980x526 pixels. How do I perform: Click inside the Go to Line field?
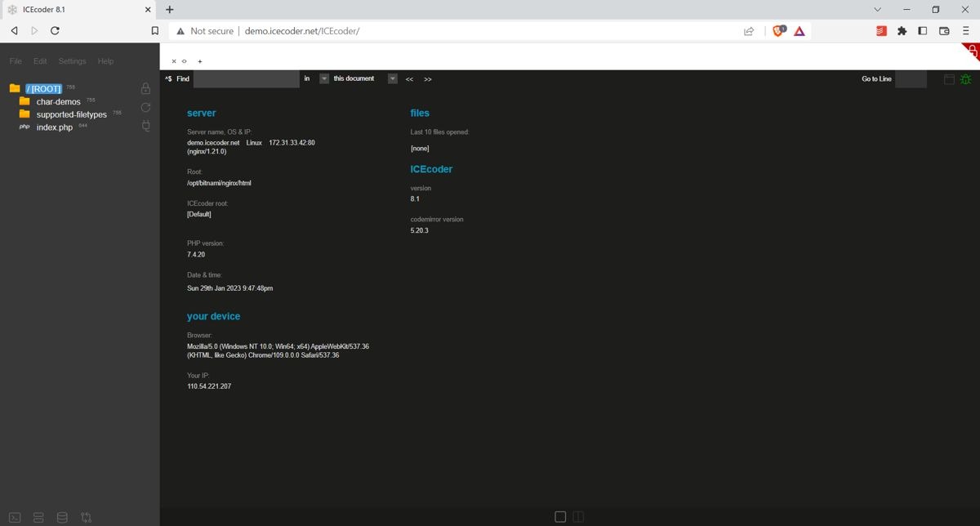(x=911, y=78)
